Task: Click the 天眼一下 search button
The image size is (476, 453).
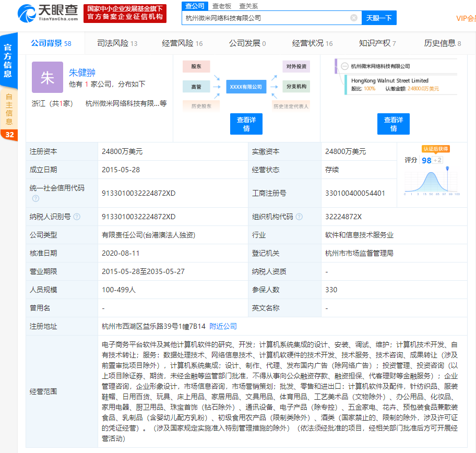Action: pos(379,18)
